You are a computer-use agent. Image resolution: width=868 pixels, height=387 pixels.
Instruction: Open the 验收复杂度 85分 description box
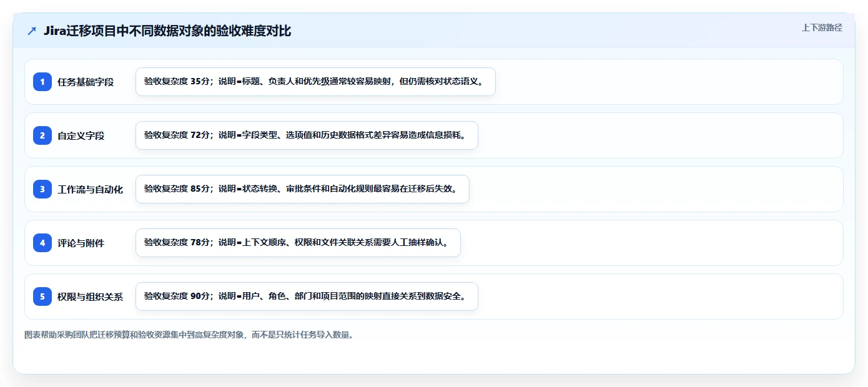[302, 189]
